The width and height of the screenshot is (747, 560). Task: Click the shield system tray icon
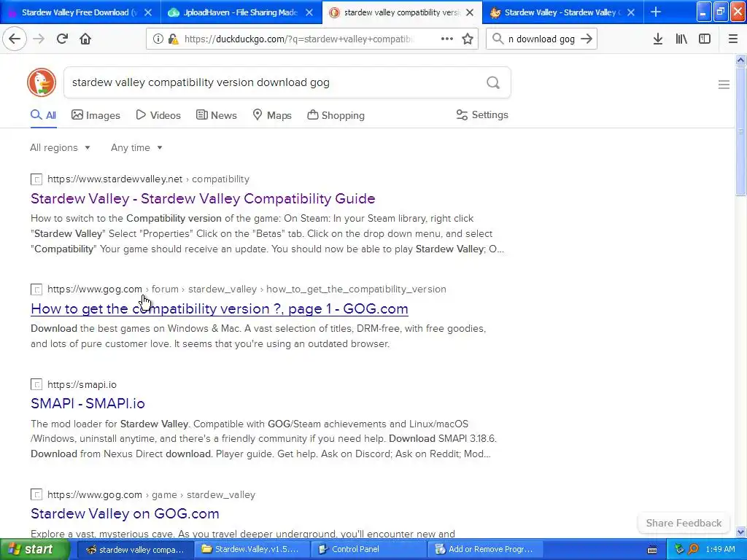coord(679,549)
